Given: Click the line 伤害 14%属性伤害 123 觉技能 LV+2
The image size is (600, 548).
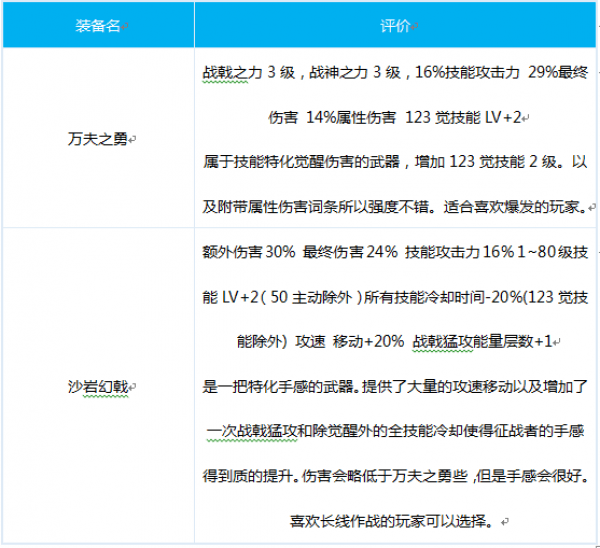Looking at the screenshot, I should coord(395,117).
